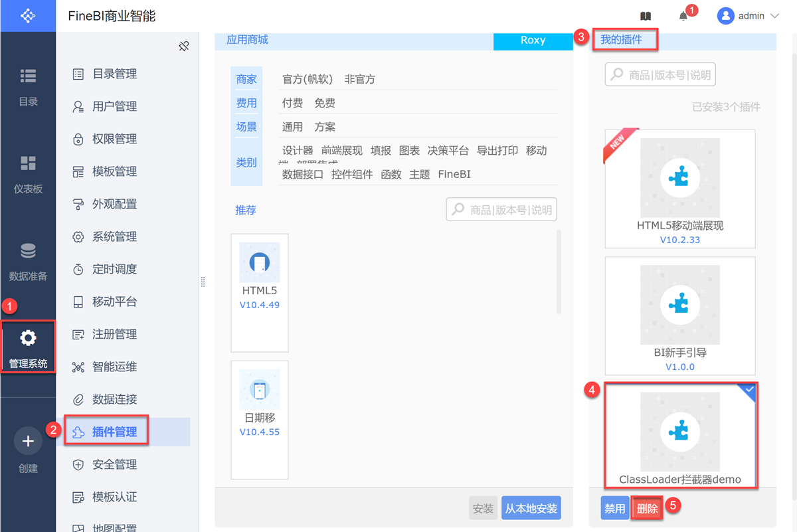The height and width of the screenshot is (532, 797).
Task: Click the 注册管理 menu icon
Action: pyautogui.click(x=78, y=334)
